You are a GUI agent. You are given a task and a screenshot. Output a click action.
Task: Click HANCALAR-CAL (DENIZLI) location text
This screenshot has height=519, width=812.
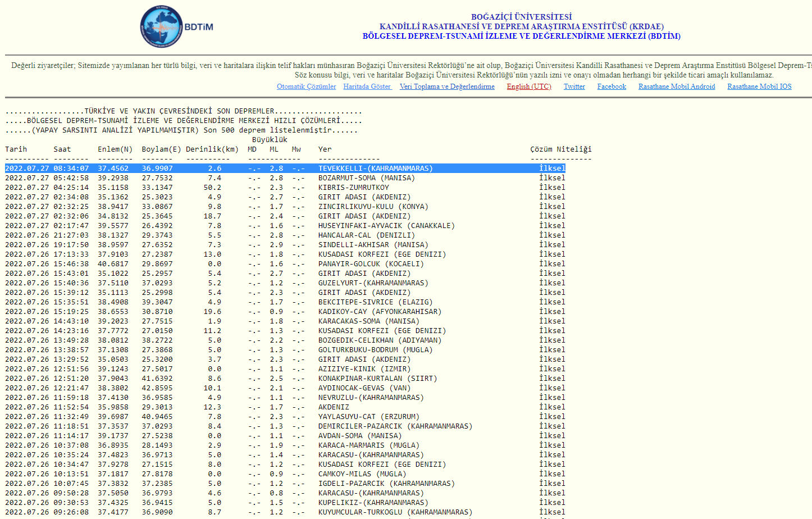pyautogui.click(x=367, y=235)
